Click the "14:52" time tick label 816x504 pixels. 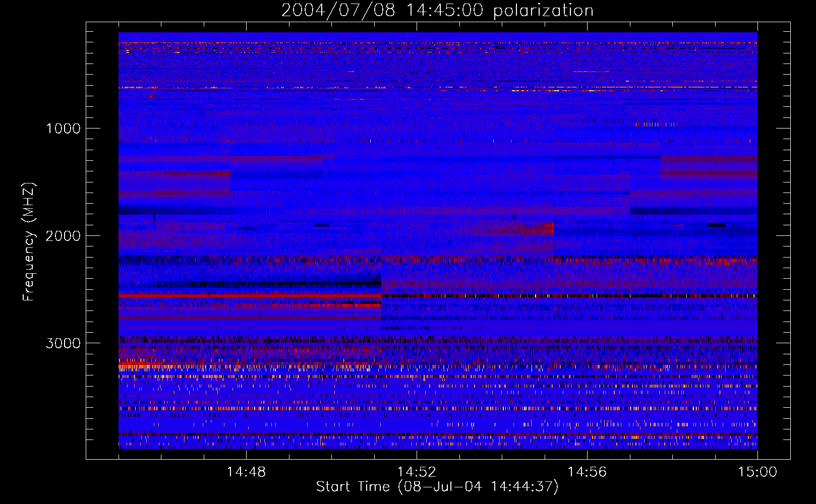point(417,472)
